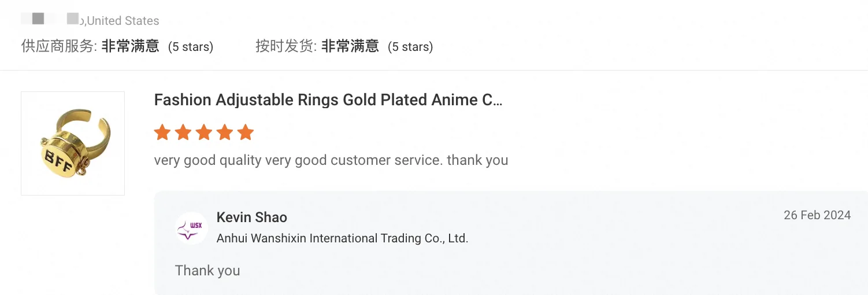
Task: Open the Fashion Adjustable Rings product title
Action: 328,100
